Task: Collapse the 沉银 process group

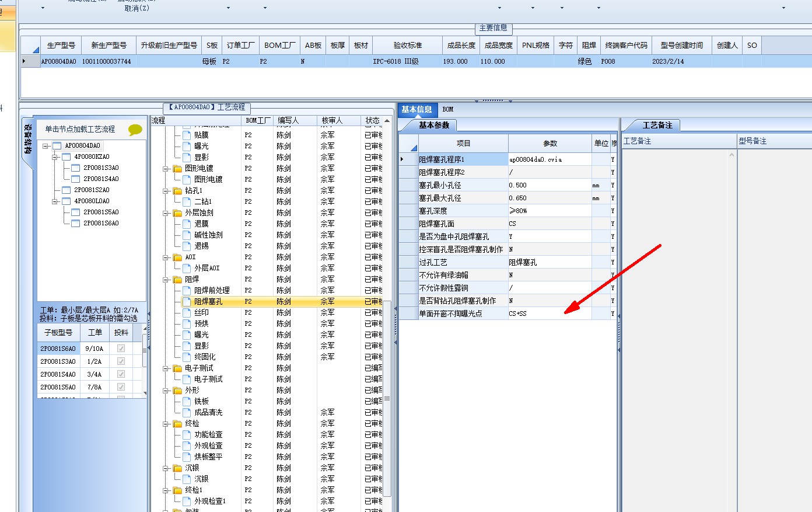Action: (x=166, y=468)
